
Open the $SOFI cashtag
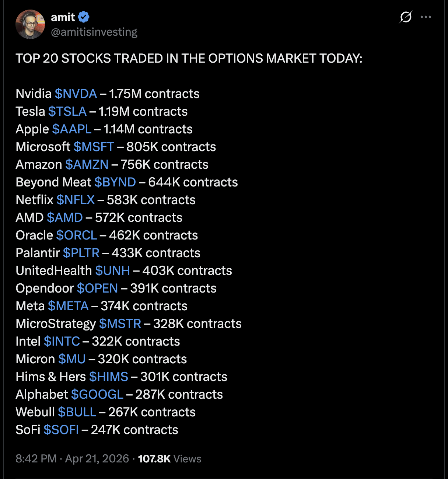pyautogui.click(x=61, y=430)
